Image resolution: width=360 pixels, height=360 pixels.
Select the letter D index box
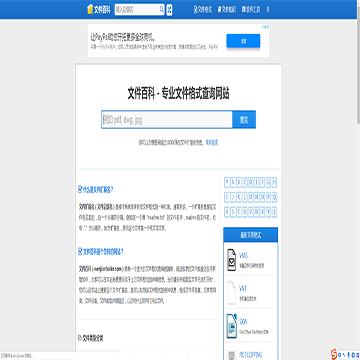tap(251, 182)
